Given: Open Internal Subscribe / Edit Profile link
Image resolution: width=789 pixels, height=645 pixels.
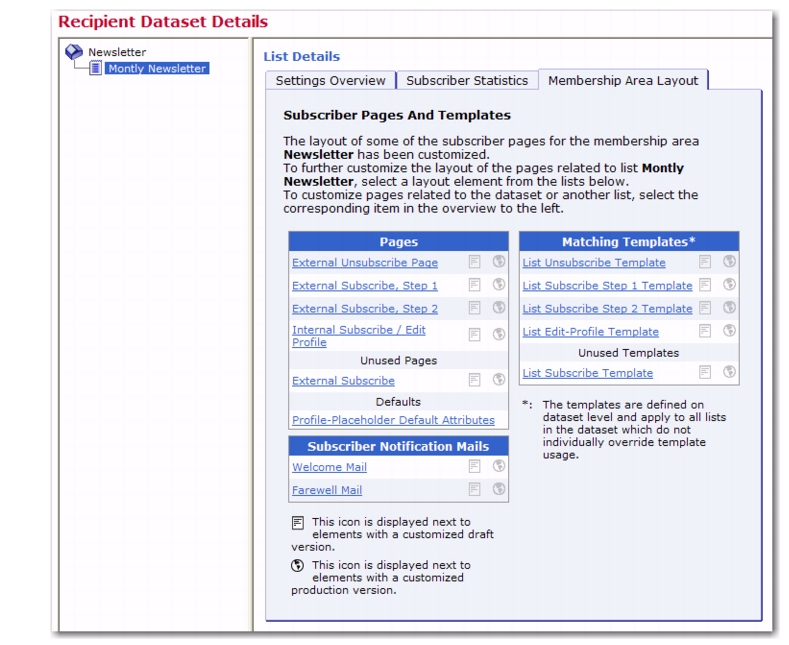Looking at the screenshot, I should pyautogui.click(x=359, y=336).
